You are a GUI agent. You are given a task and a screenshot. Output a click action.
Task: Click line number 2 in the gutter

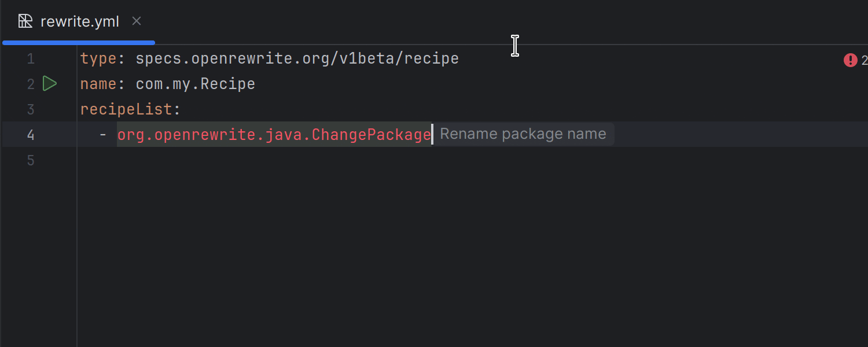31,84
